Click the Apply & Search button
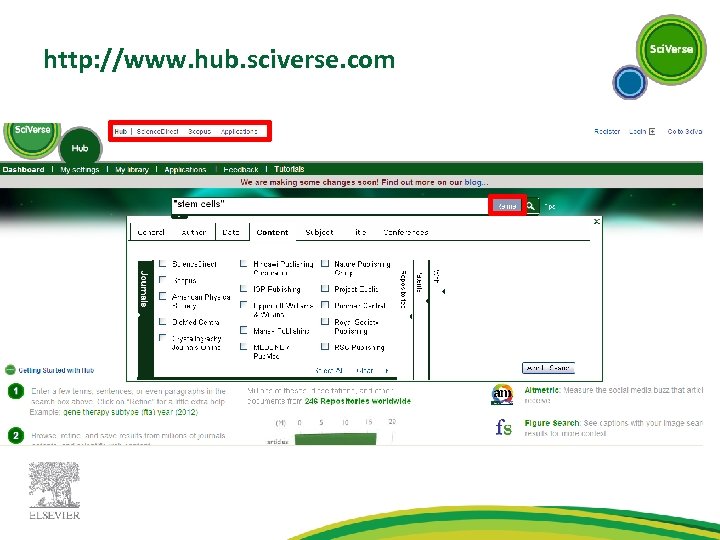This screenshot has height=540, width=720. 548,368
